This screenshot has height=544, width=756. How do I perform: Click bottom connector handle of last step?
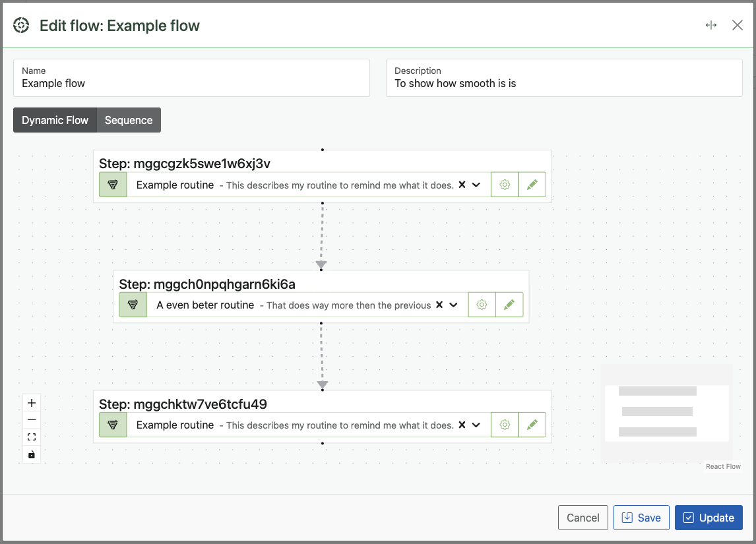(x=323, y=443)
